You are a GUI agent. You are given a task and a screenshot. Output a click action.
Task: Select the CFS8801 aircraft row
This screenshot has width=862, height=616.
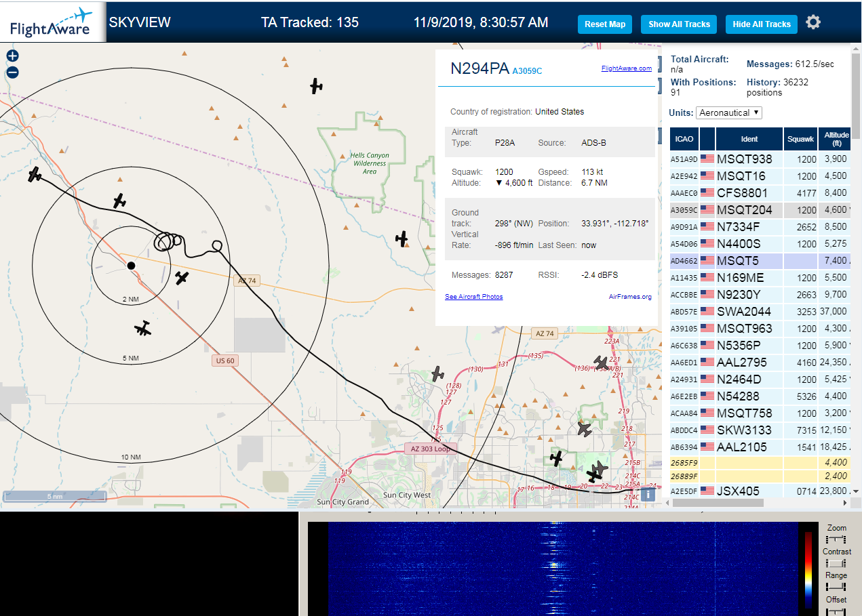(x=760, y=192)
